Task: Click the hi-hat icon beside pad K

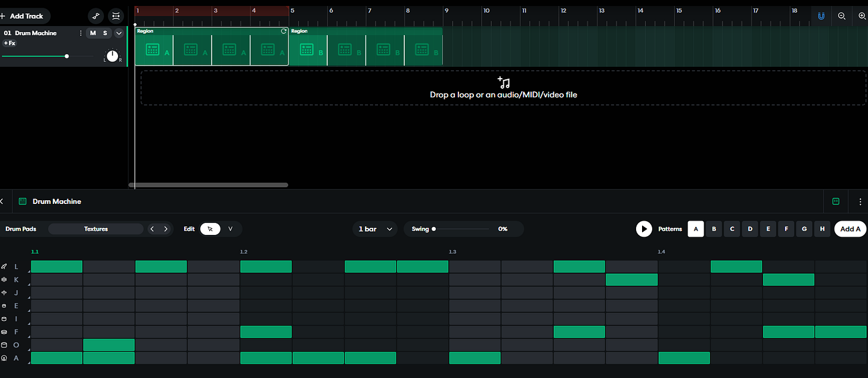Action: (x=5, y=279)
